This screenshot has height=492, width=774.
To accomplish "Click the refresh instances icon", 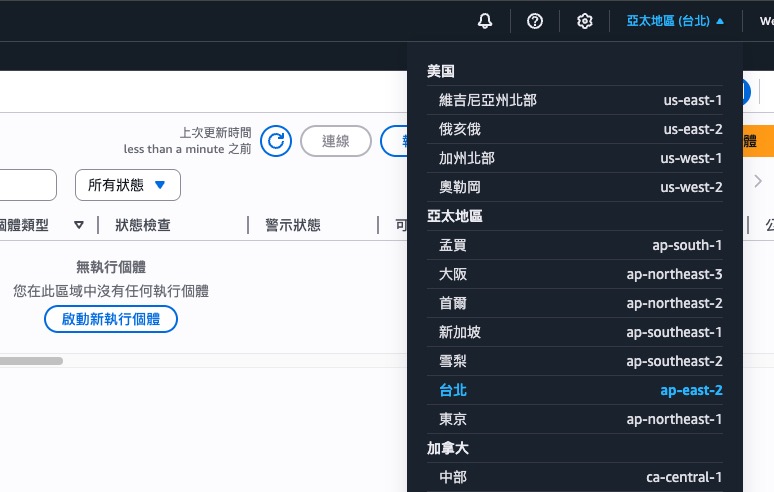I will point(276,141).
